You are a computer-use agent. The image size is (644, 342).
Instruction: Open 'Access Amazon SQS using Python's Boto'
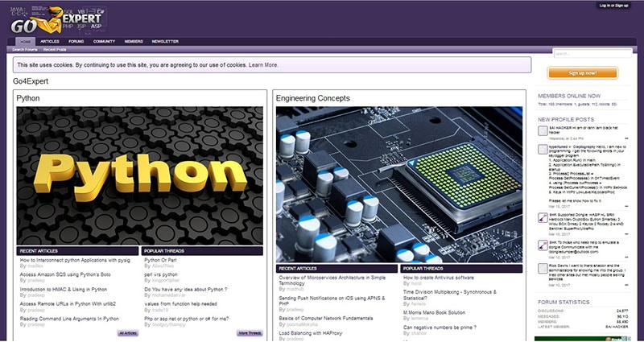65,274
